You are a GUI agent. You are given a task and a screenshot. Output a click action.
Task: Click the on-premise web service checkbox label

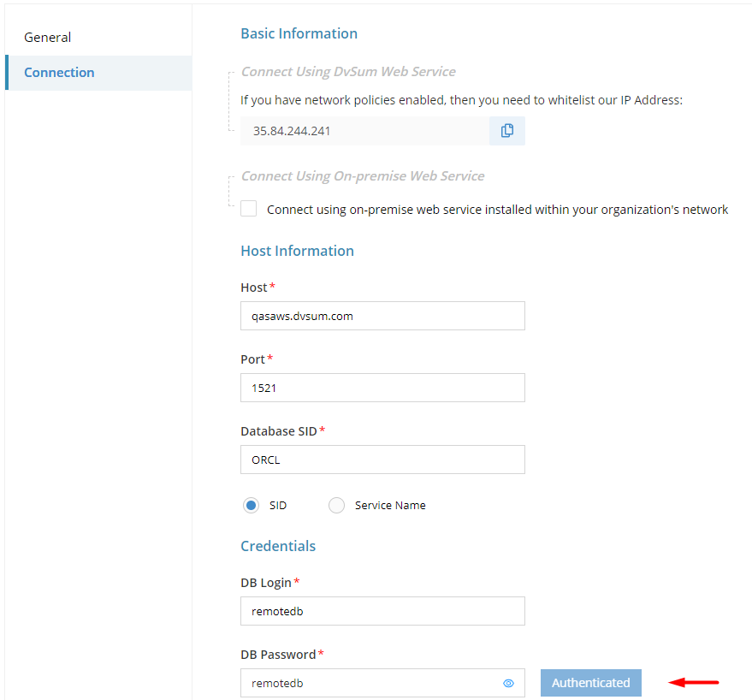pos(497,210)
